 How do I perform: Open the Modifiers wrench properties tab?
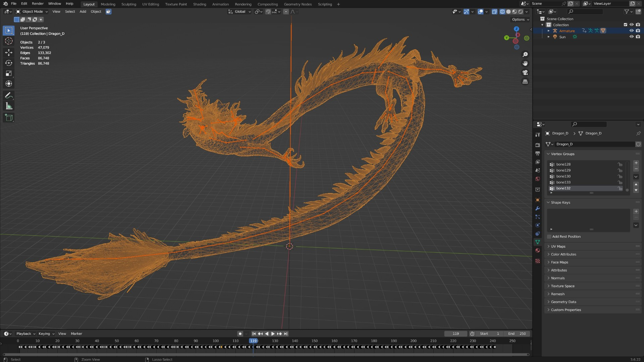click(538, 208)
